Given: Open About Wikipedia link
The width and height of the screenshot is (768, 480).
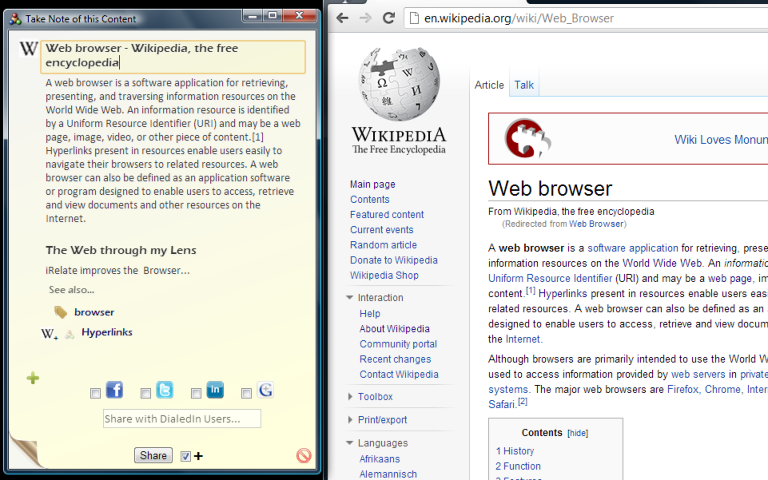Looking at the screenshot, I should pos(394,329).
